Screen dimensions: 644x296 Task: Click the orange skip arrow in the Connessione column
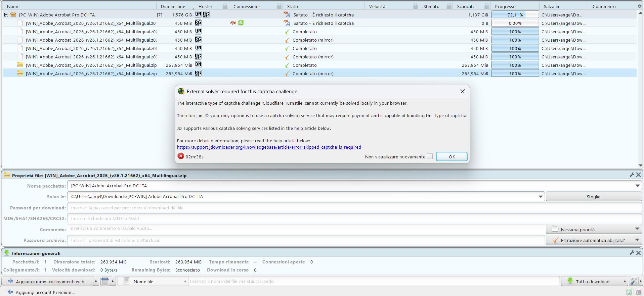tap(233, 23)
